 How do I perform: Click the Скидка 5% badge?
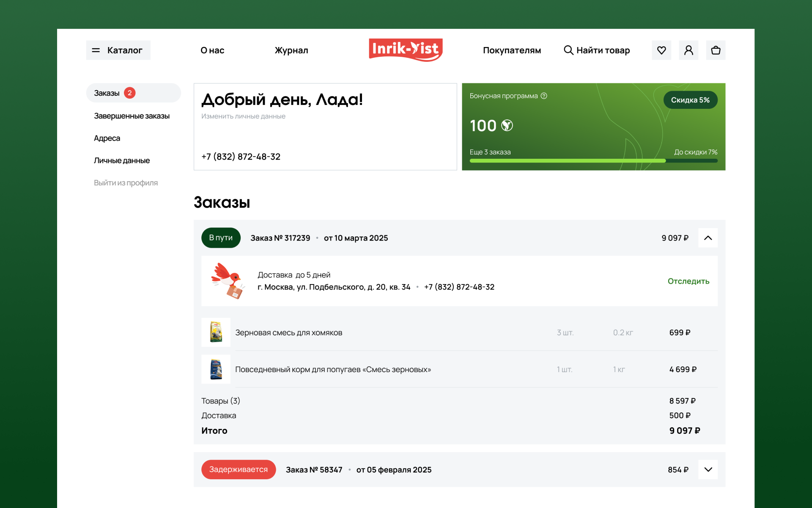click(x=690, y=100)
